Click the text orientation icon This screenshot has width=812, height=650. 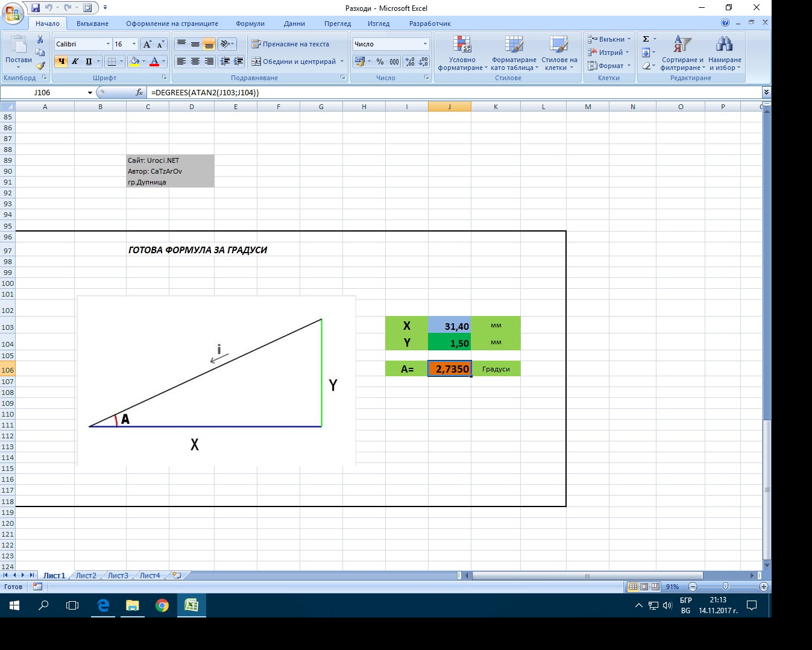[225, 44]
